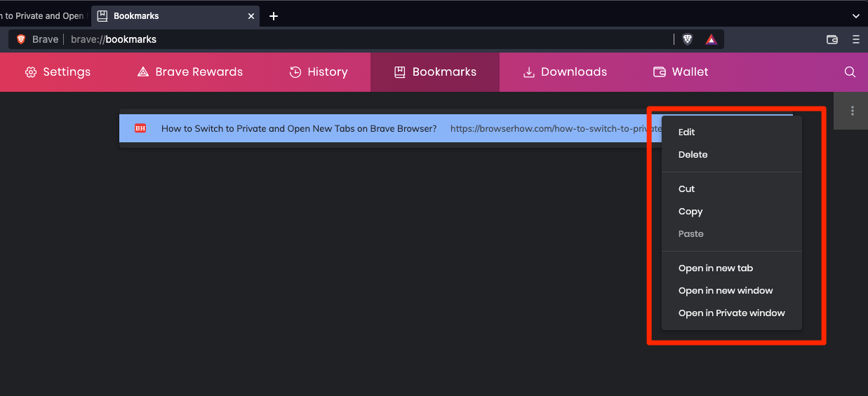Select Open in new tab
This screenshot has height=396, width=868.
coord(715,268)
